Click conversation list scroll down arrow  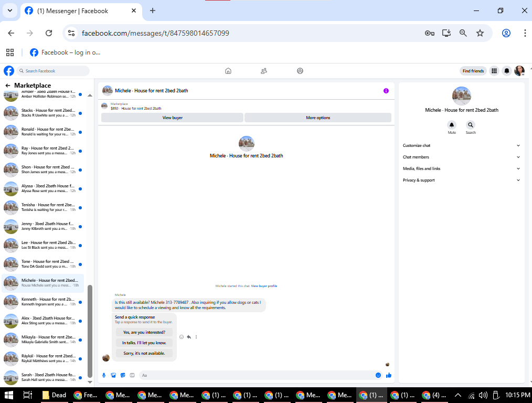pyautogui.click(x=90, y=382)
